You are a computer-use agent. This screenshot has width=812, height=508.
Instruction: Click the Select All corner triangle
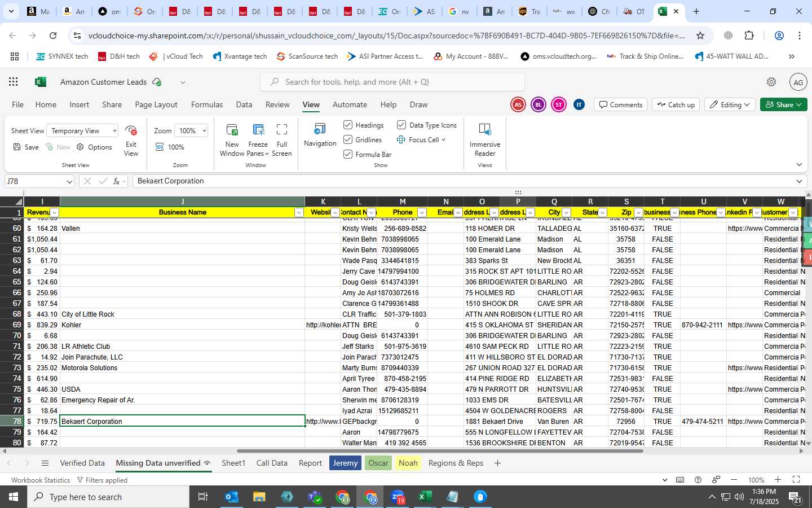click(x=19, y=202)
